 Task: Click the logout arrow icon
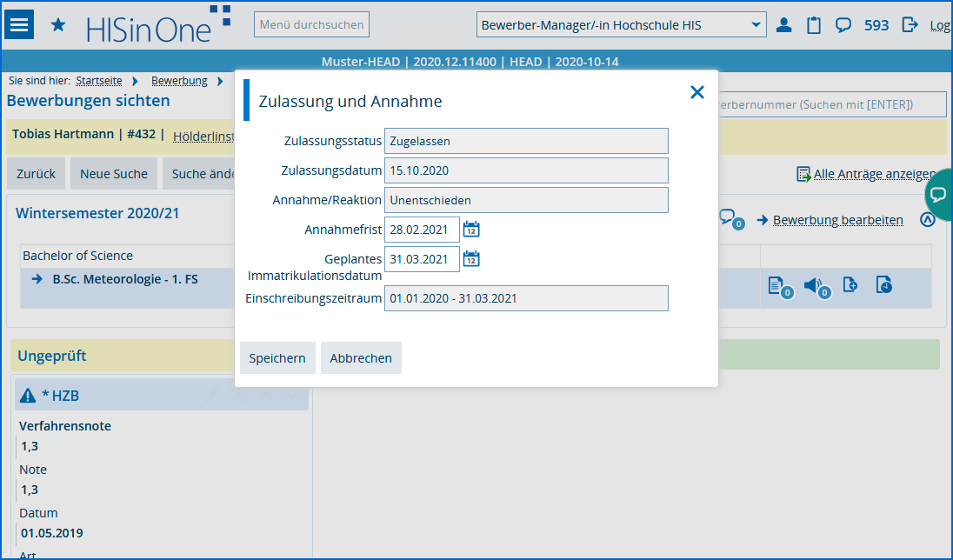(910, 25)
